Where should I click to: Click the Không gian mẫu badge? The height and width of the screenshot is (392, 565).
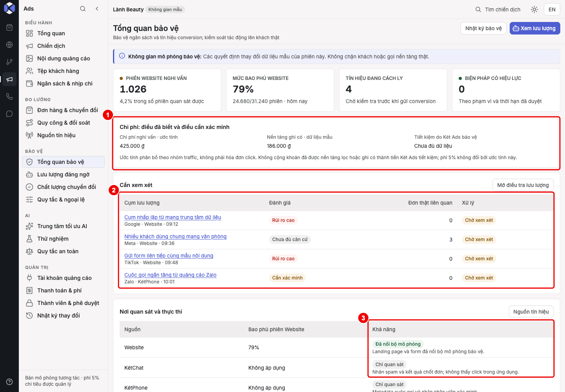click(165, 9)
